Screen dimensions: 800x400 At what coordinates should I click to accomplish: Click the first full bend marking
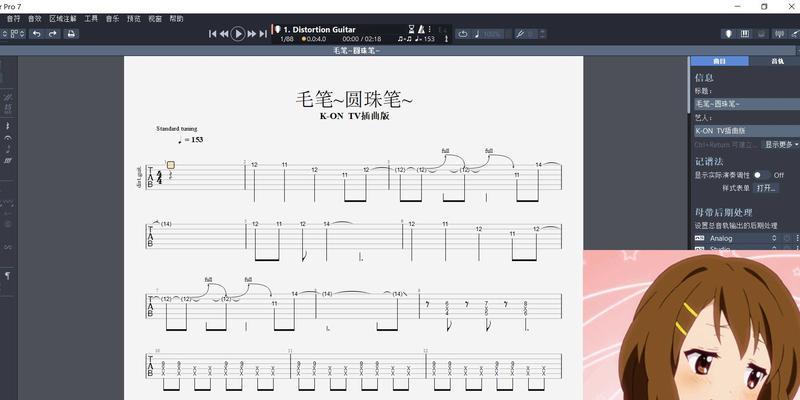point(445,151)
